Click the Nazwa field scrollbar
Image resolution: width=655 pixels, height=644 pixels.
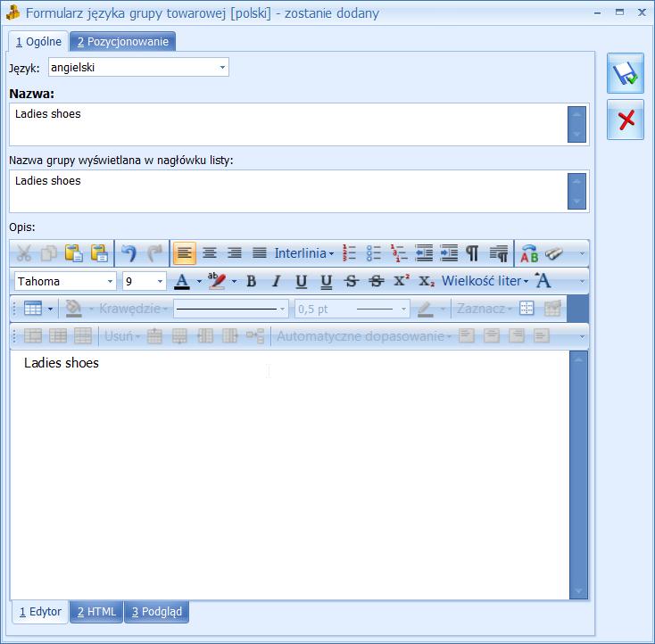(576, 125)
